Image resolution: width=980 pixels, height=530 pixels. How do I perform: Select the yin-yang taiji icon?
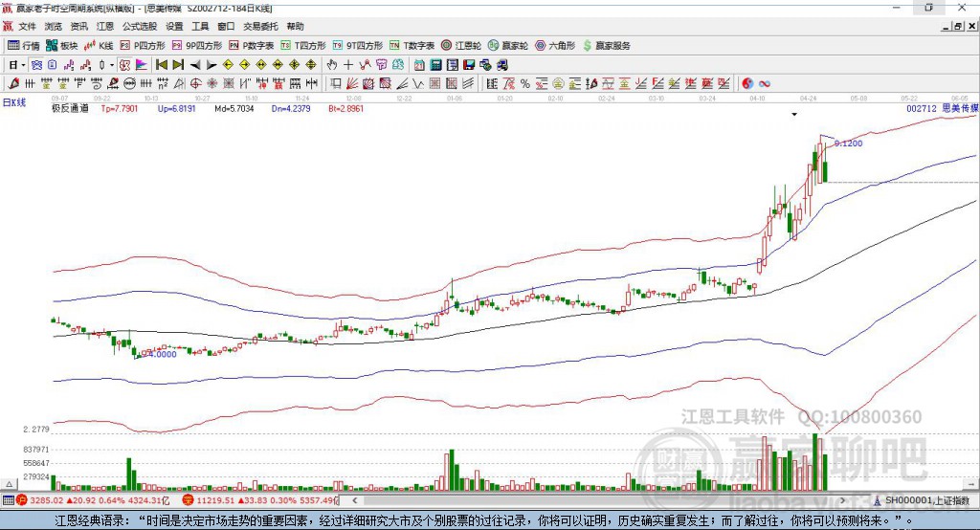[747, 83]
